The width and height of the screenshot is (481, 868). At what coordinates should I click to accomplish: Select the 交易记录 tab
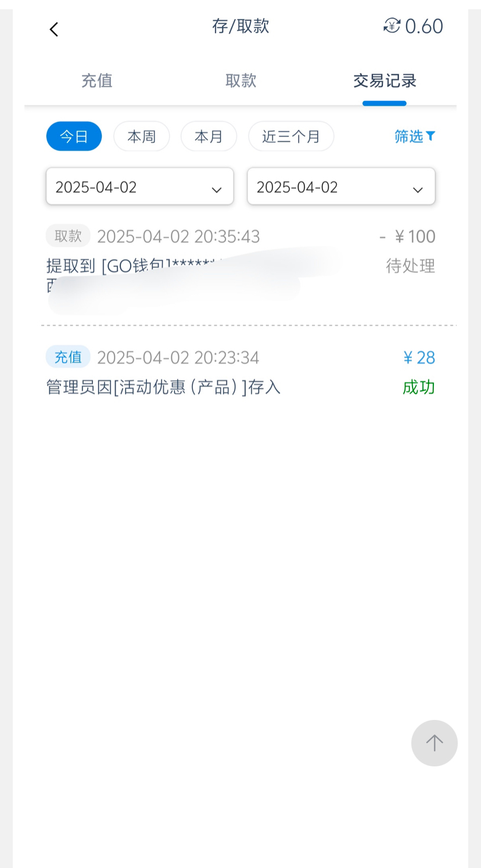385,81
